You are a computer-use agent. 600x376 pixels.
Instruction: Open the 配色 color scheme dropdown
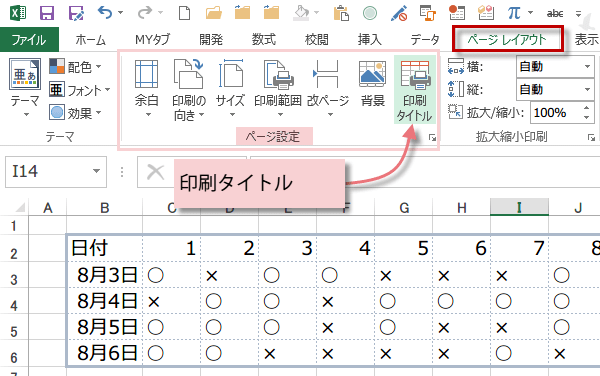(75, 67)
